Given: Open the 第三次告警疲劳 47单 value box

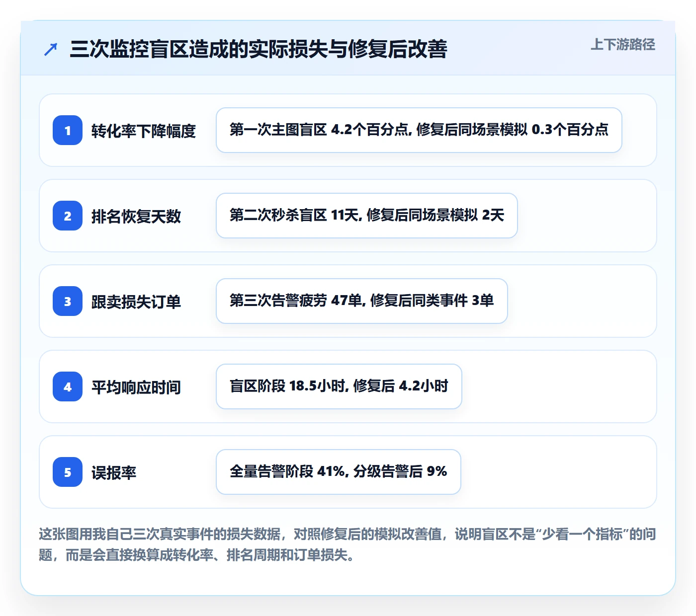Looking at the screenshot, I should 362,301.
